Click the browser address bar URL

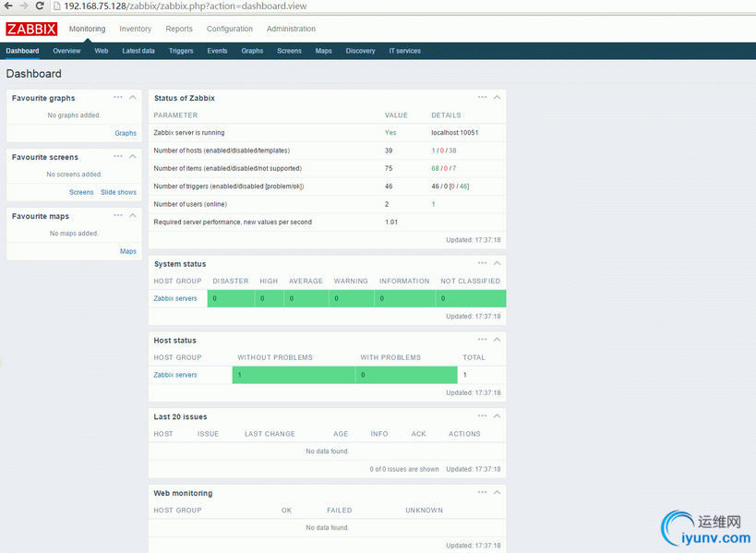186,6
